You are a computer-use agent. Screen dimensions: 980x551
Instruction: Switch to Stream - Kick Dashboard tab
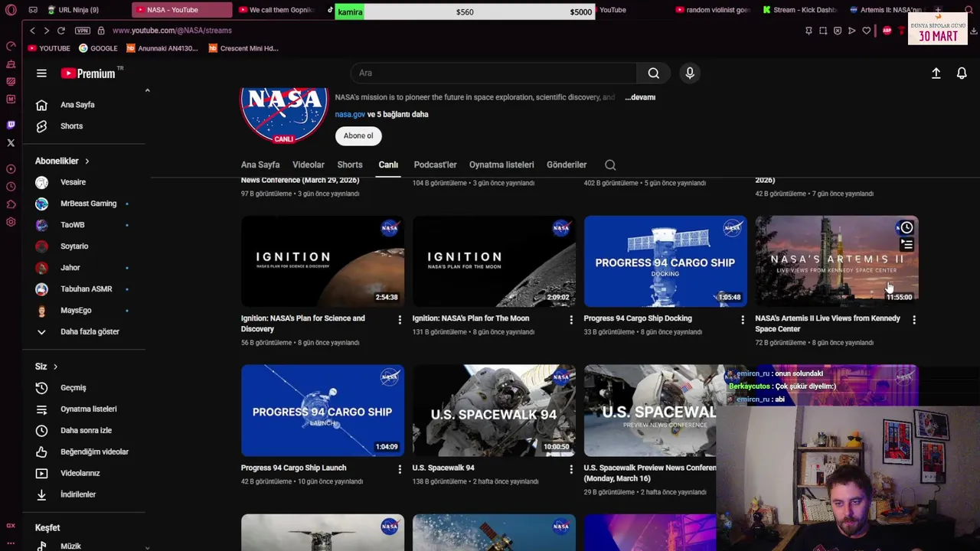801,10
